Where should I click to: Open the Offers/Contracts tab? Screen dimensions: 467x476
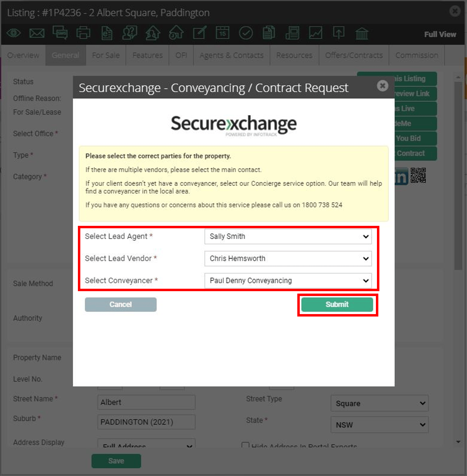click(x=354, y=55)
